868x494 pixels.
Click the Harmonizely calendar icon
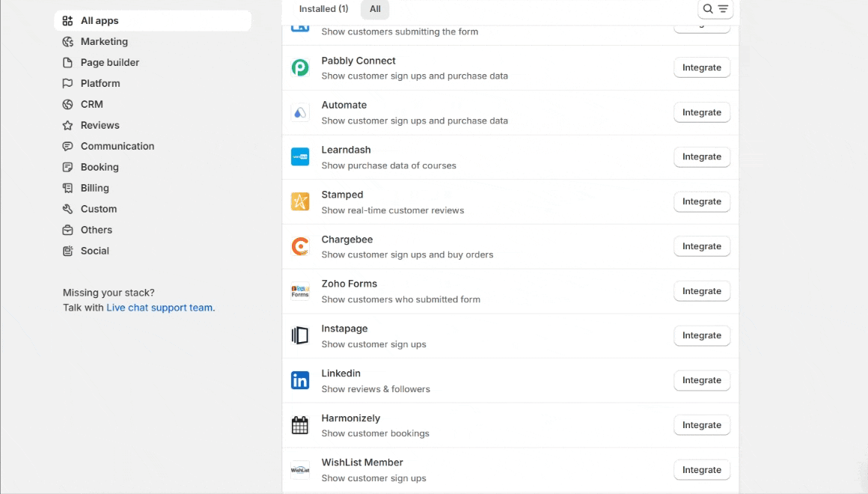[x=300, y=425]
